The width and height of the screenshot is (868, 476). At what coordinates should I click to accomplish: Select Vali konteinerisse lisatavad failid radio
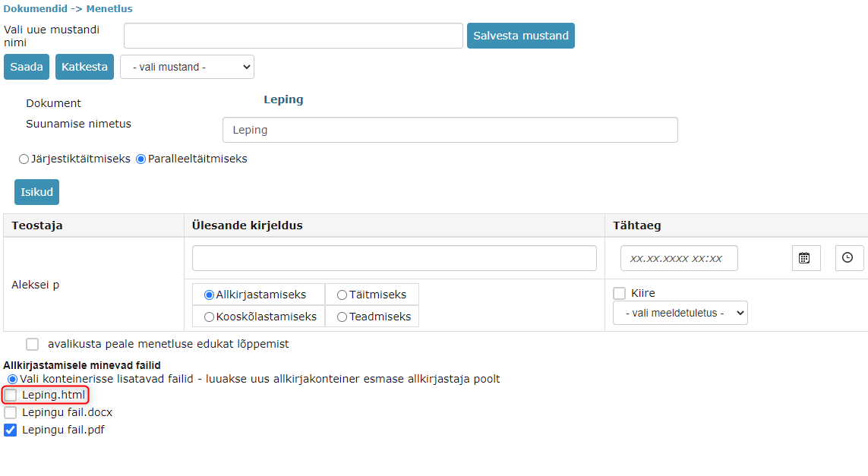point(12,379)
